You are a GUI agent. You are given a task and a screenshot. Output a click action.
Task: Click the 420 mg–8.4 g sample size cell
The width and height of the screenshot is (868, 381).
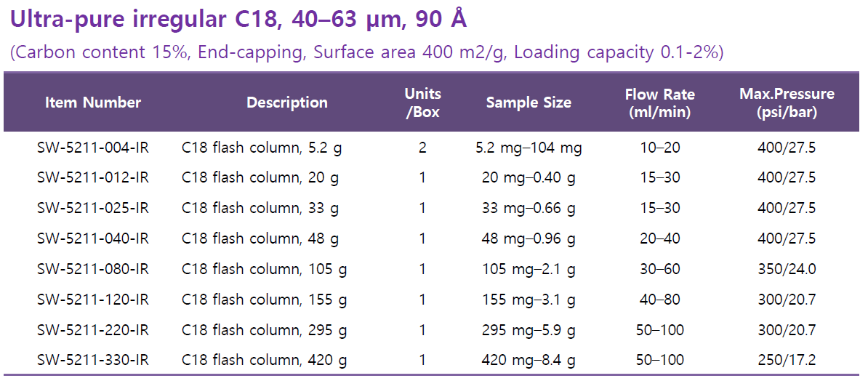(529, 360)
